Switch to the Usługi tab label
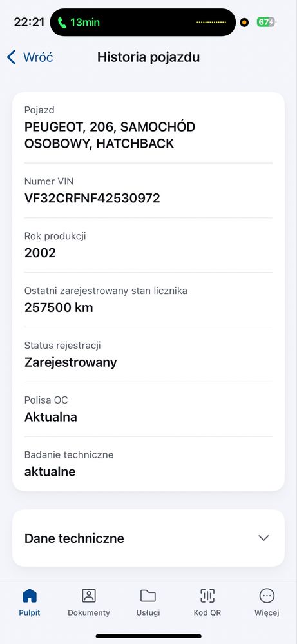The height and width of the screenshot is (644, 297). (148, 613)
